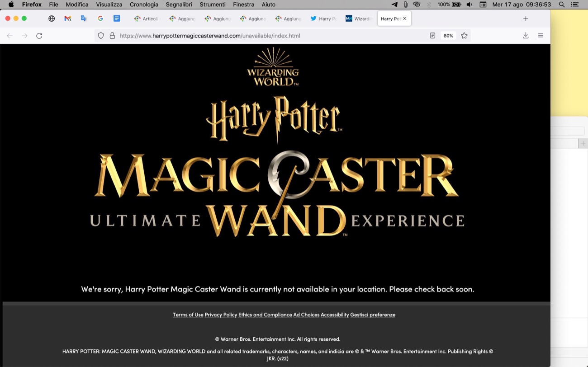Open the File menu
588x367 pixels.
click(53, 5)
